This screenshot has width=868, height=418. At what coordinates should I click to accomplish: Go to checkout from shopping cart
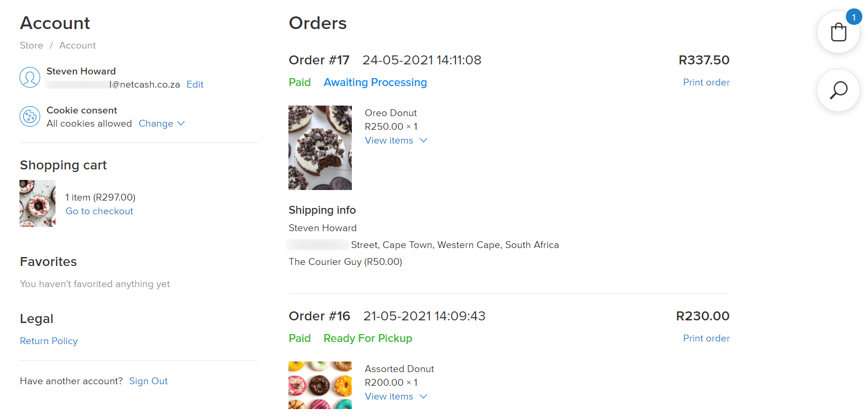coord(99,211)
